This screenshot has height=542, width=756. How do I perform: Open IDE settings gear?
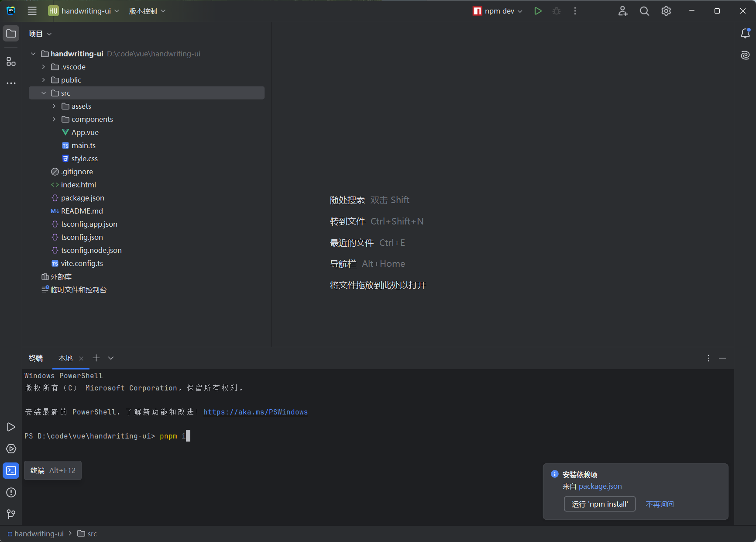coord(666,11)
